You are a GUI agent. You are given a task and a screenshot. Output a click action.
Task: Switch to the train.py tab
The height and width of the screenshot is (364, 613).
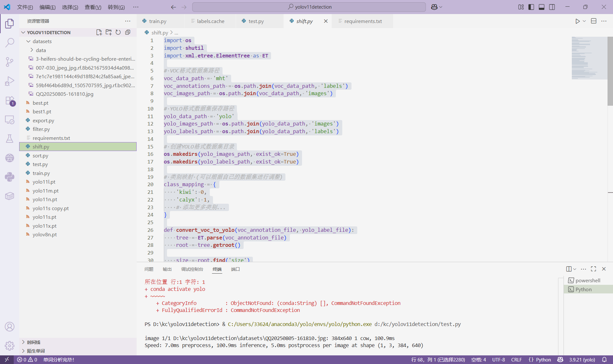coord(157,21)
